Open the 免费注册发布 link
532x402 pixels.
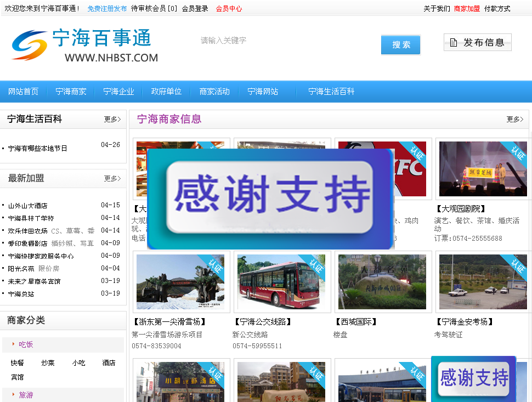[x=107, y=8]
